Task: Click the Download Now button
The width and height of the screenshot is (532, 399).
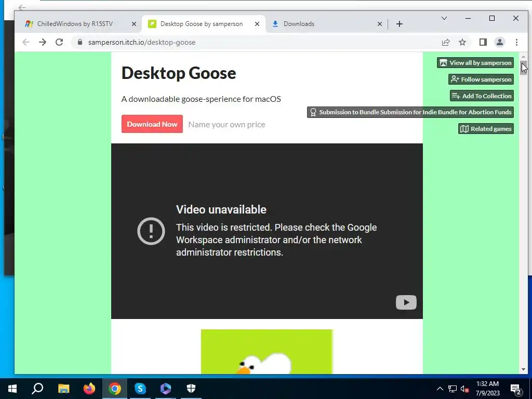Action: click(152, 124)
